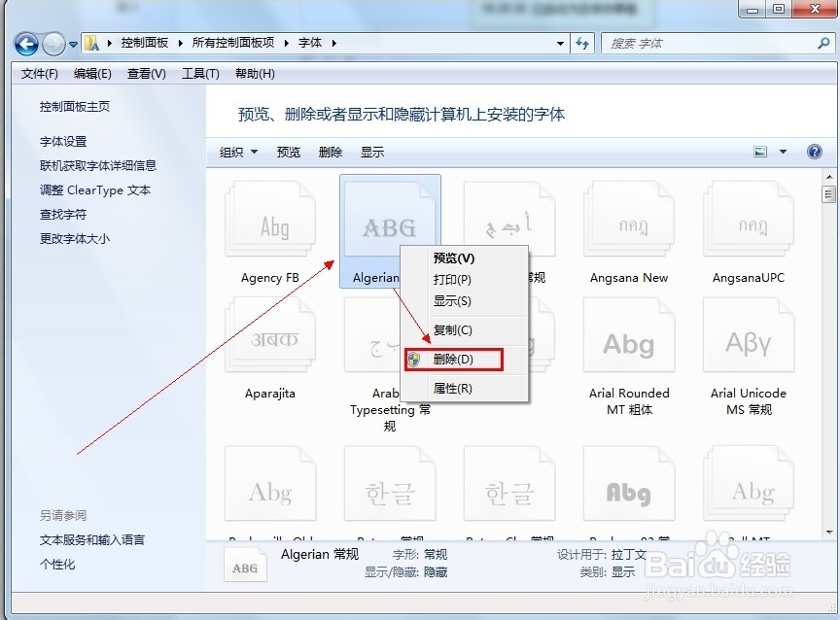840x620 pixels.
Task: Choose 删除(D) from the context menu
Action: point(452,359)
